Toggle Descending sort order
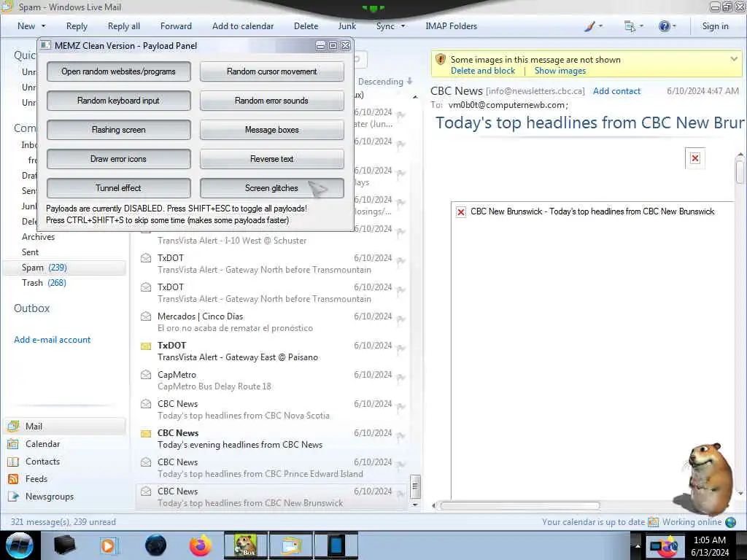This screenshot has height=560, width=747. (x=385, y=82)
